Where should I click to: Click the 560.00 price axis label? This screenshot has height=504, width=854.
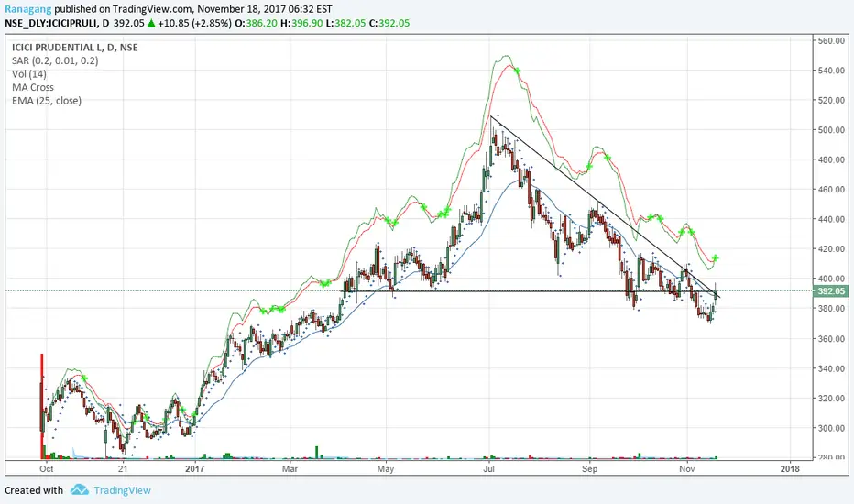(831, 41)
